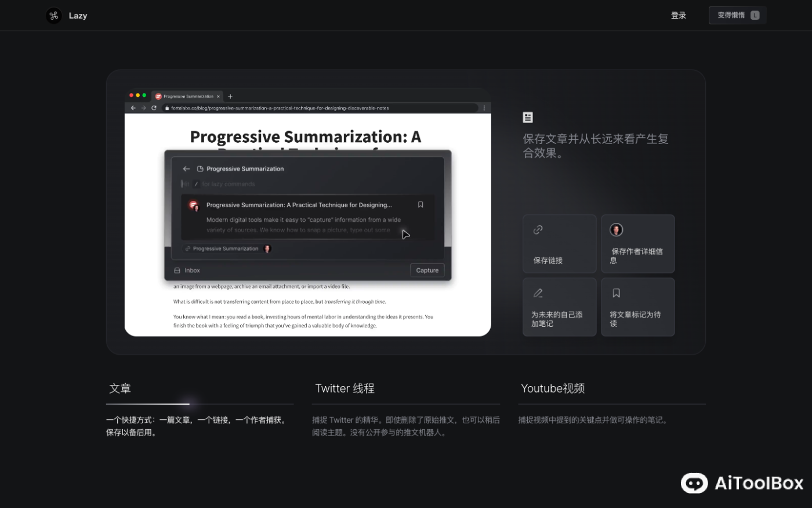Click the 变得懒惰 button
This screenshot has width=812, height=508.
[x=737, y=15]
